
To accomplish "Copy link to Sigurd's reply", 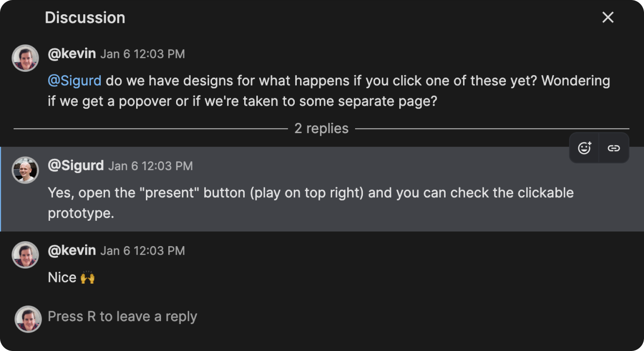I will [x=613, y=148].
